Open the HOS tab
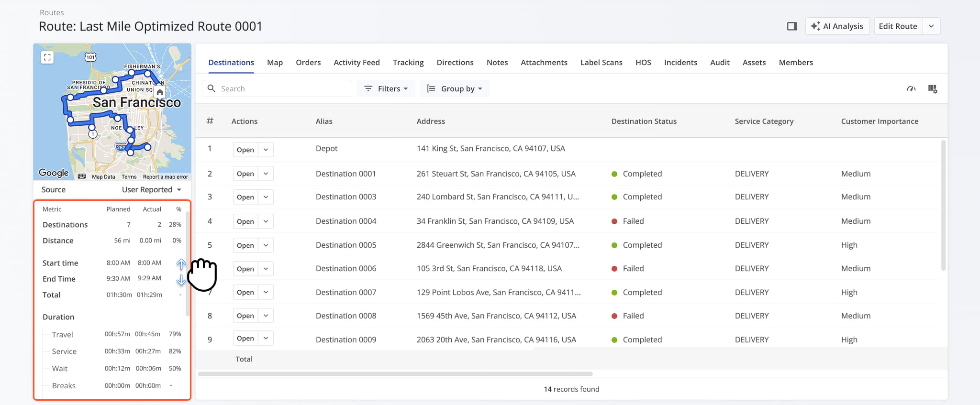This screenshot has width=980, height=405. pyautogui.click(x=643, y=63)
